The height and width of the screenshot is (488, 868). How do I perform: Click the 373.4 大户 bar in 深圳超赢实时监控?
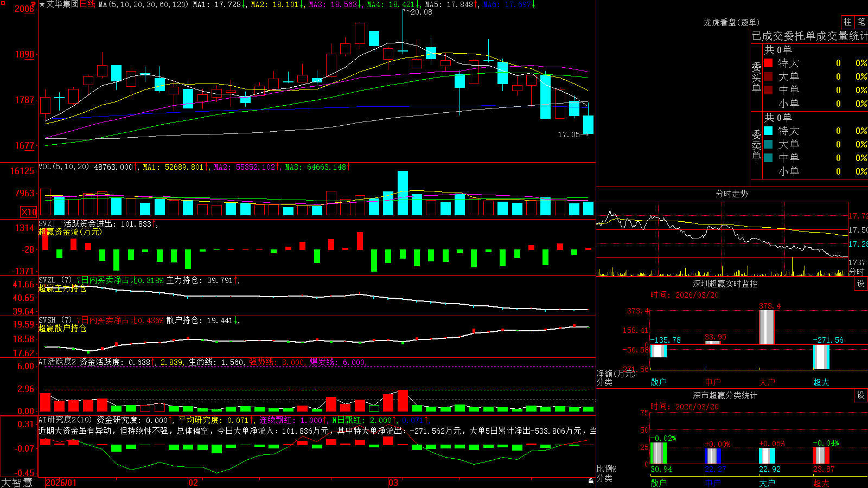point(767,327)
